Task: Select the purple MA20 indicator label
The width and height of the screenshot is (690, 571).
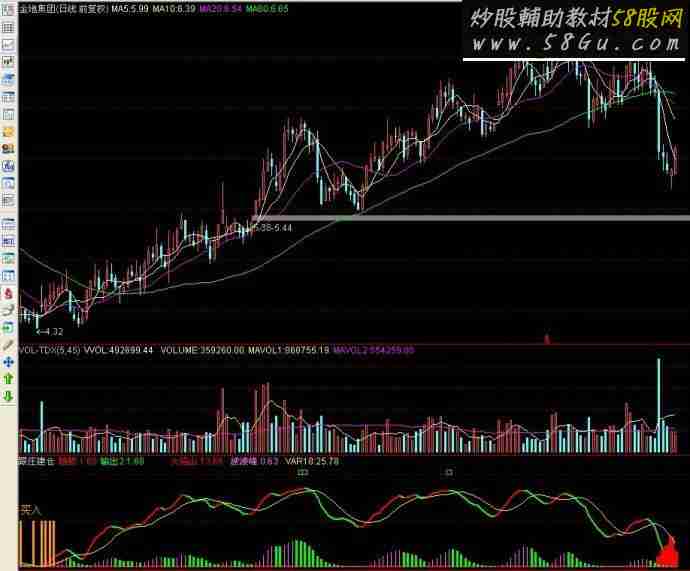Action: point(220,8)
